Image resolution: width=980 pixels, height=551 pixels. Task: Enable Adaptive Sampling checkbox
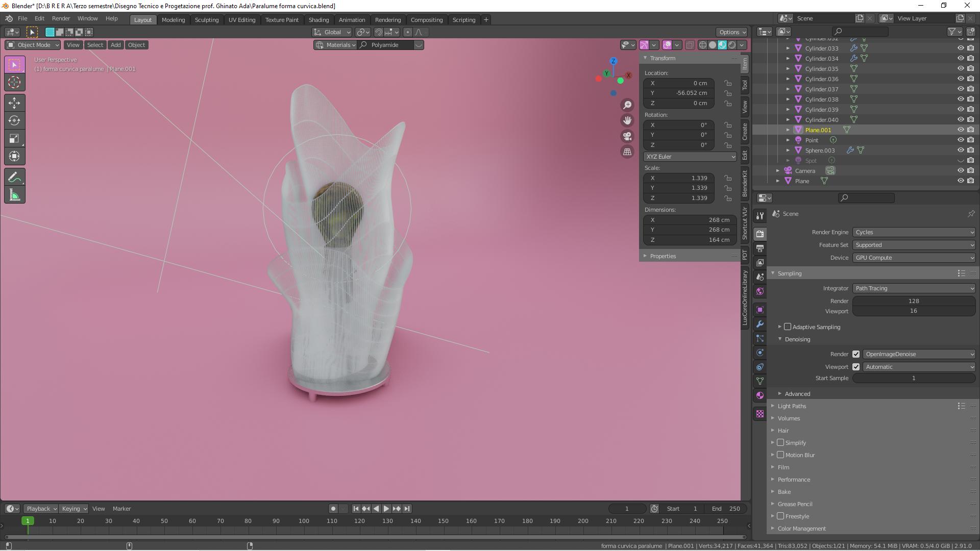788,327
